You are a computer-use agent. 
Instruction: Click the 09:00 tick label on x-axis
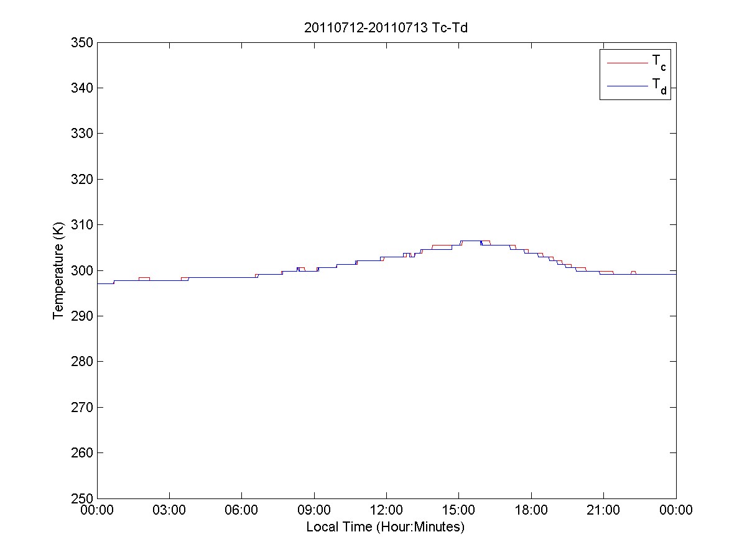click(314, 511)
